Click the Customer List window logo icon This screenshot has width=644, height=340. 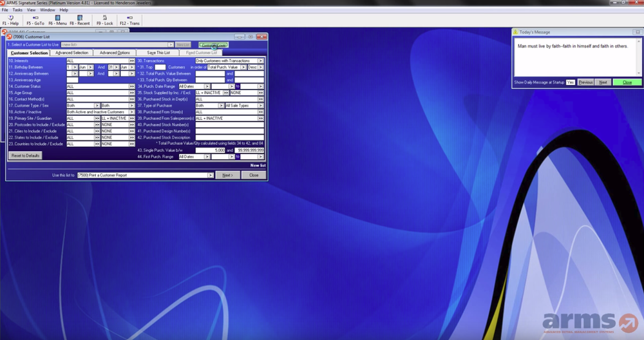point(9,37)
